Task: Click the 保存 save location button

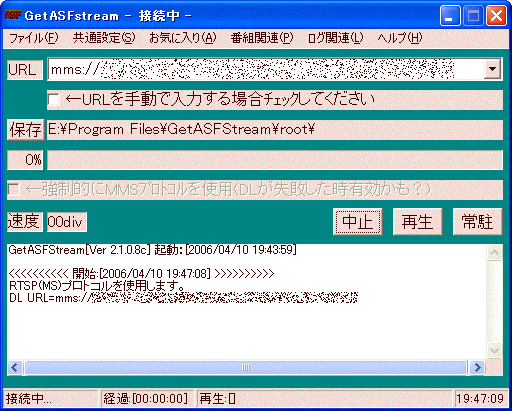Action: click(25, 130)
